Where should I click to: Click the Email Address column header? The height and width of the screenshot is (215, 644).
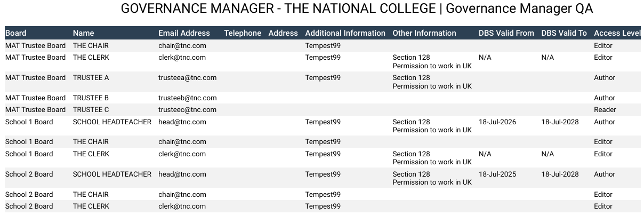point(184,33)
